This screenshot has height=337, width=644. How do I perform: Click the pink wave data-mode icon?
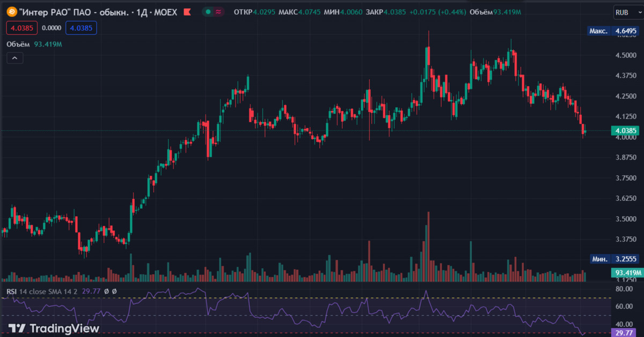pyautogui.click(x=218, y=12)
